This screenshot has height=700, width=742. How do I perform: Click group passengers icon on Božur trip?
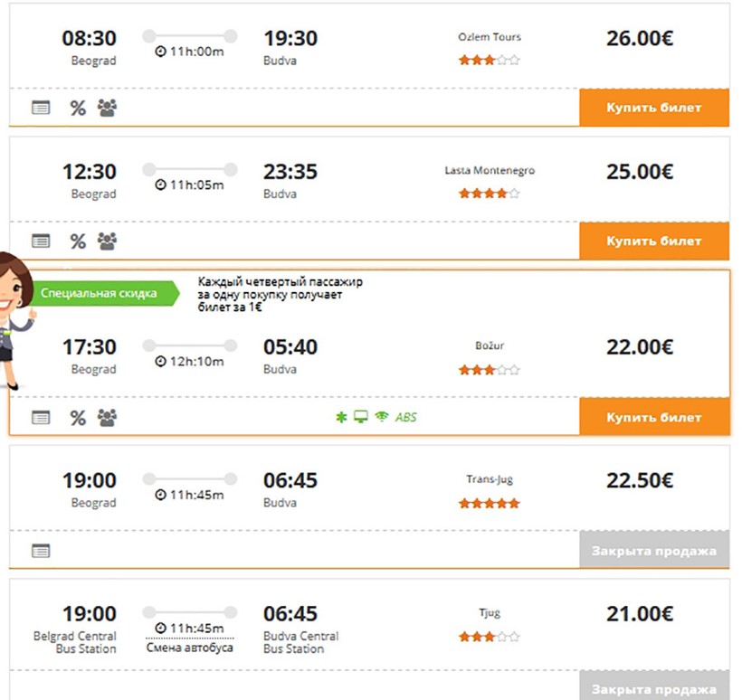click(x=108, y=418)
